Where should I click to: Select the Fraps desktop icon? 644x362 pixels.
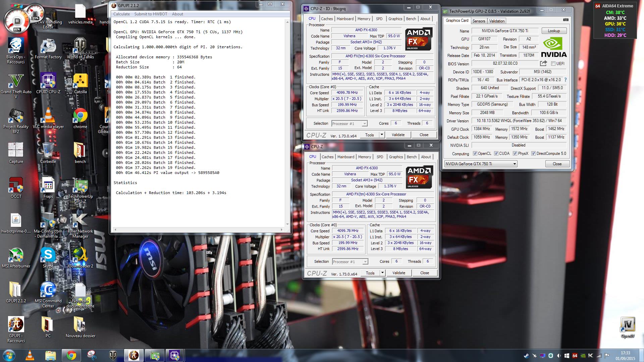coord(48,188)
